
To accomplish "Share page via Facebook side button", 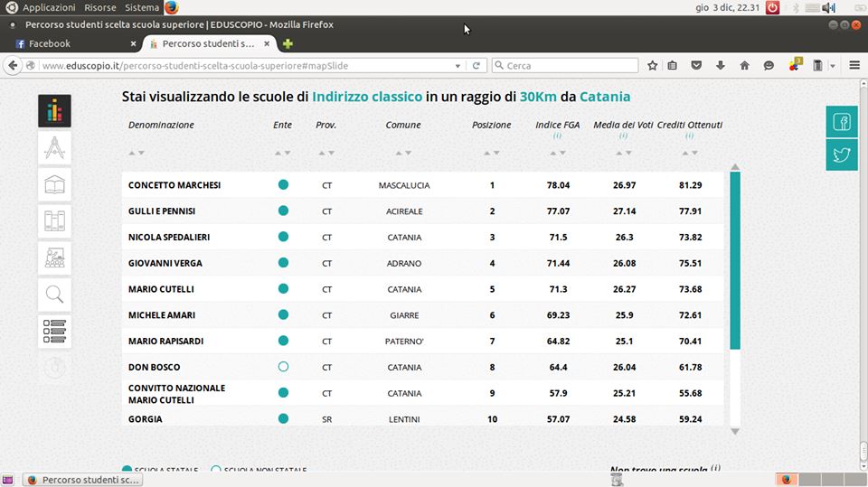I will (x=842, y=122).
